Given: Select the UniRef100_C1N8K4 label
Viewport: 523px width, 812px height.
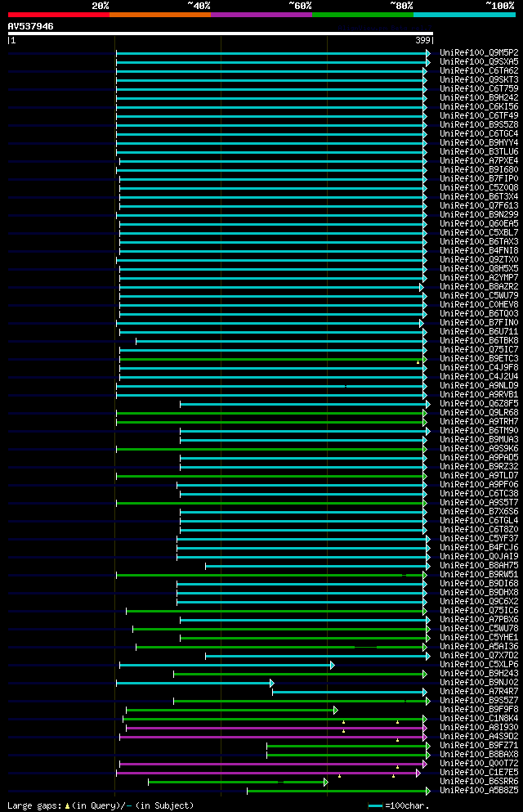Looking at the screenshot, I should coord(479,718).
